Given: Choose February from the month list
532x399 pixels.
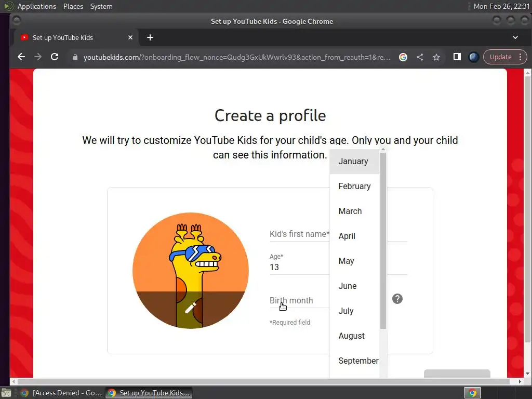Looking at the screenshot, I should (354, 187).
